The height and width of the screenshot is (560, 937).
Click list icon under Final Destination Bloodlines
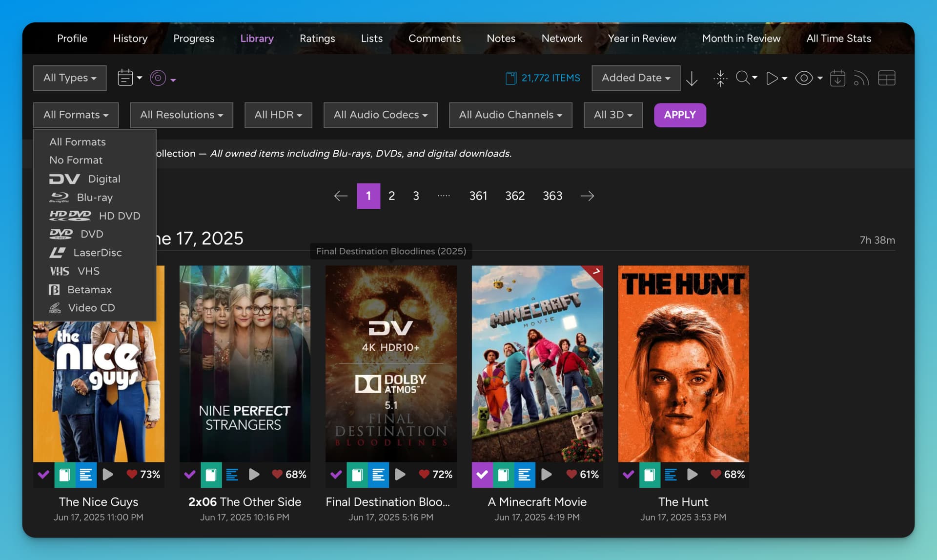click(378, 475)
